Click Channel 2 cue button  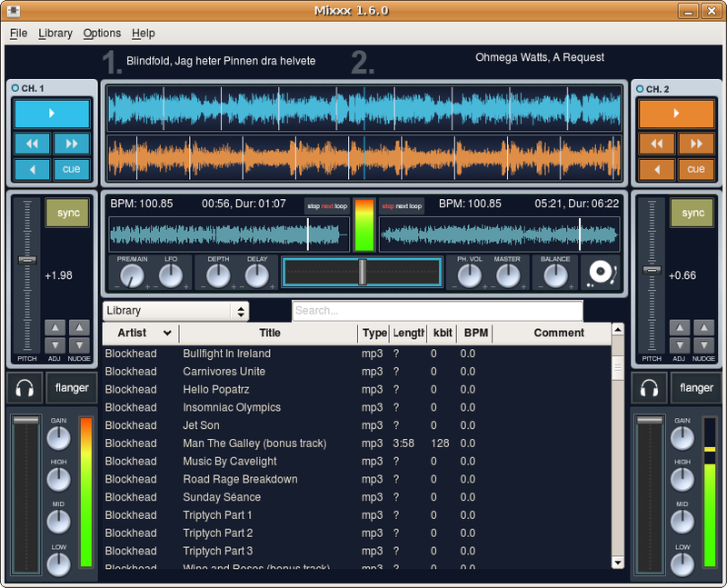coord(696,169)
